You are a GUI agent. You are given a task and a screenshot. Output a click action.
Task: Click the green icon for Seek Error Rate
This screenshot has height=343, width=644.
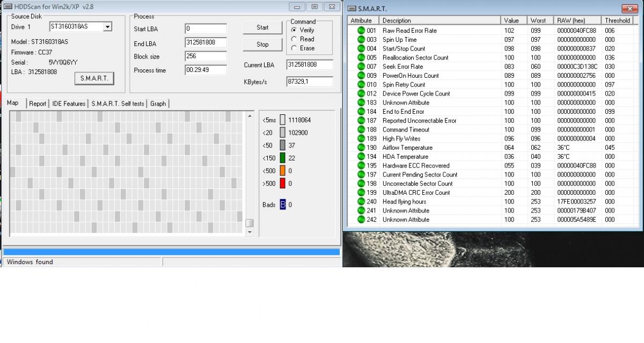coord(360,67)
